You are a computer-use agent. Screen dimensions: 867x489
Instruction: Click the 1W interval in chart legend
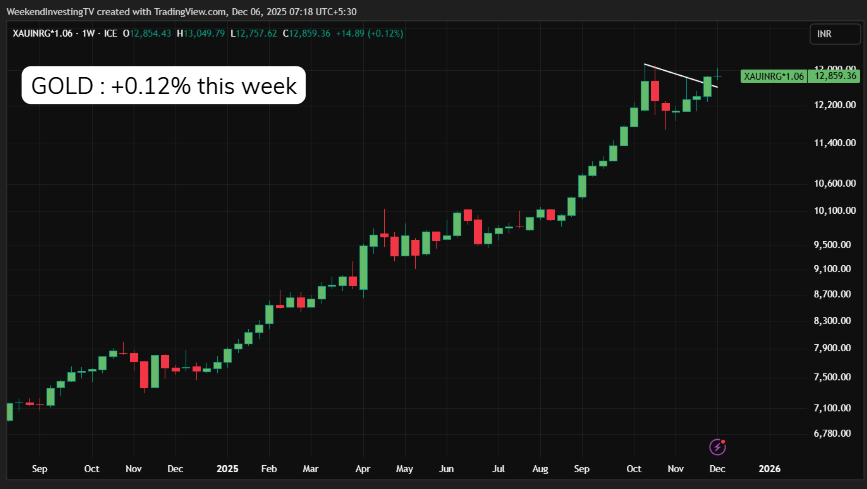click(x=88, y=33)
